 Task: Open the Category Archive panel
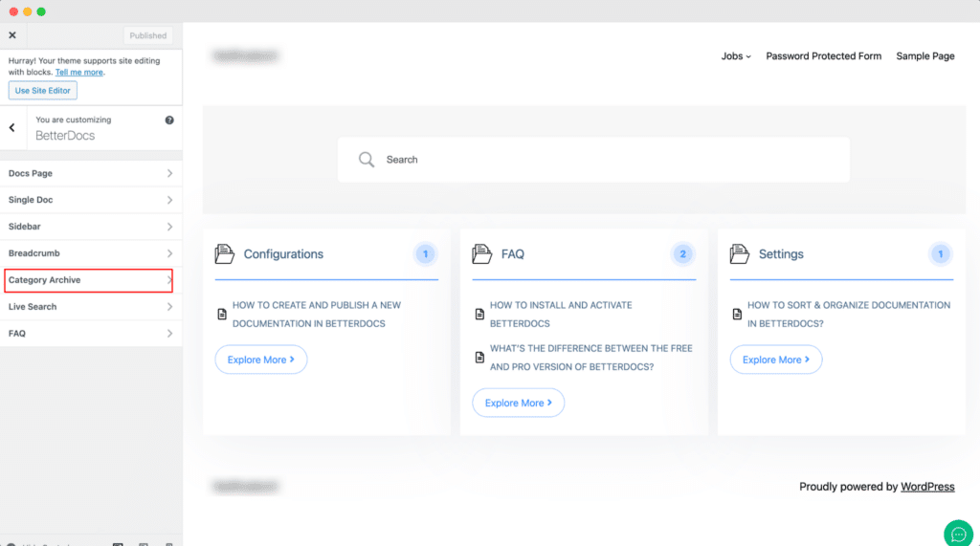tap(91, 280)
